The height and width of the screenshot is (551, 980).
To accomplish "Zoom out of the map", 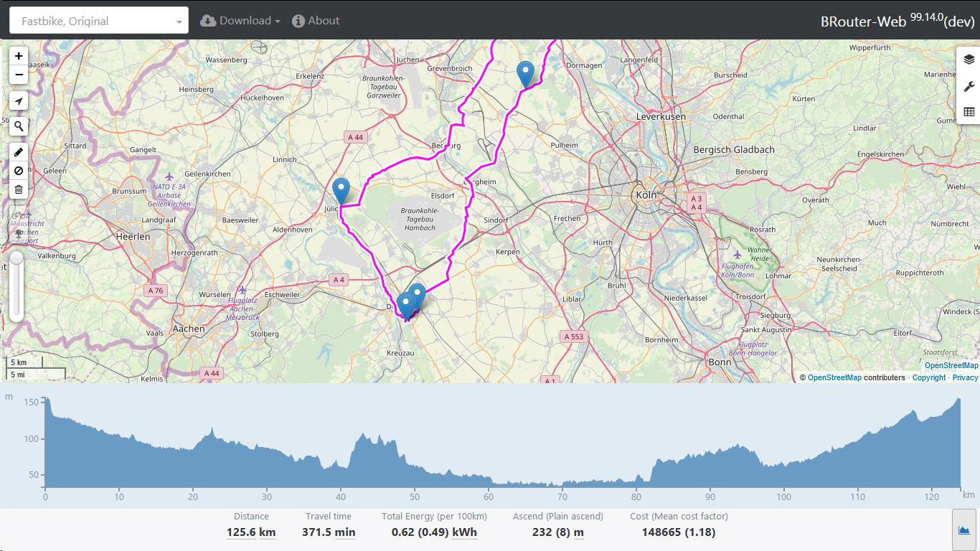I will [19, 75].
